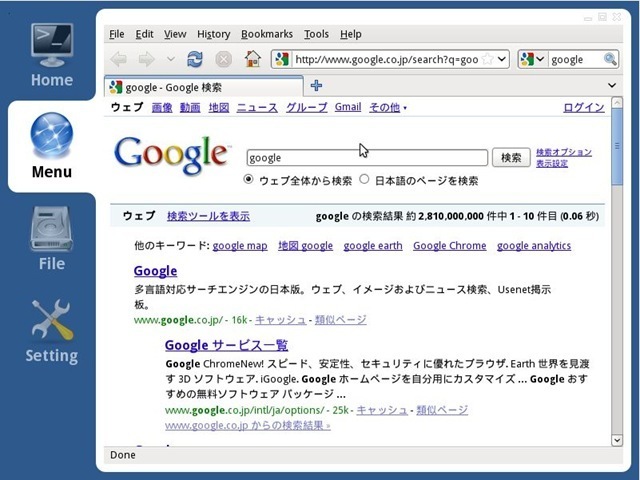Click the search magnifier icon
The image size is (640, 480).
[x=610, y=60]
